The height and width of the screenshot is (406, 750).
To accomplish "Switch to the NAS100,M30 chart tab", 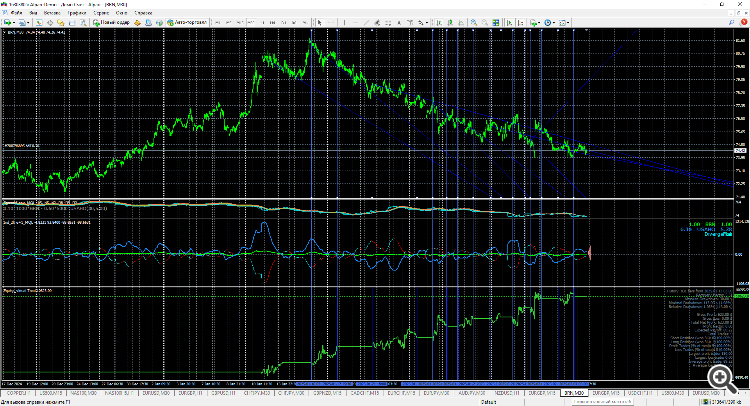I will click(84, 393).
